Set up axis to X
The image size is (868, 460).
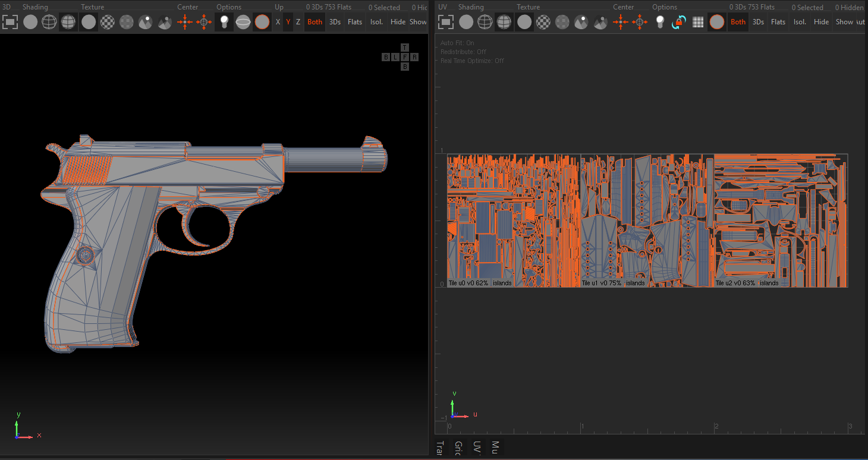coord(278,22)
